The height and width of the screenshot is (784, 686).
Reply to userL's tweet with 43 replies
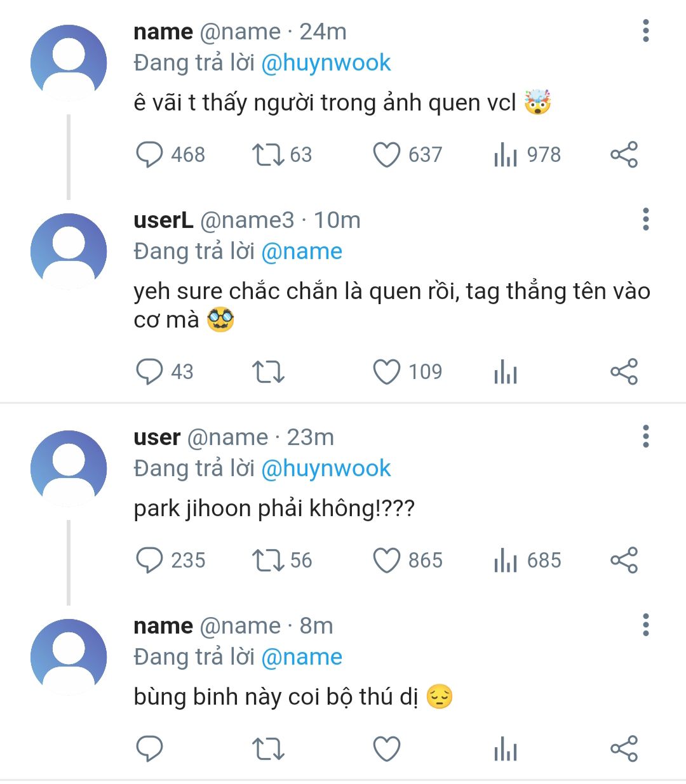[x=150, y=372]
